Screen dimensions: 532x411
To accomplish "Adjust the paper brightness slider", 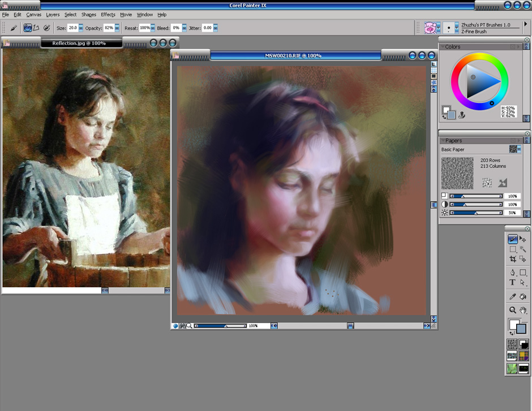I will (x=476, y=213).
